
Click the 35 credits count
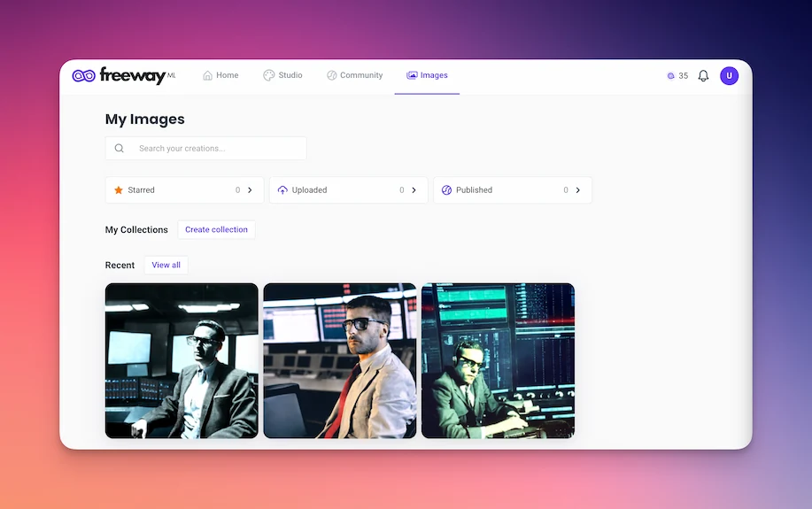pos(683,75)
